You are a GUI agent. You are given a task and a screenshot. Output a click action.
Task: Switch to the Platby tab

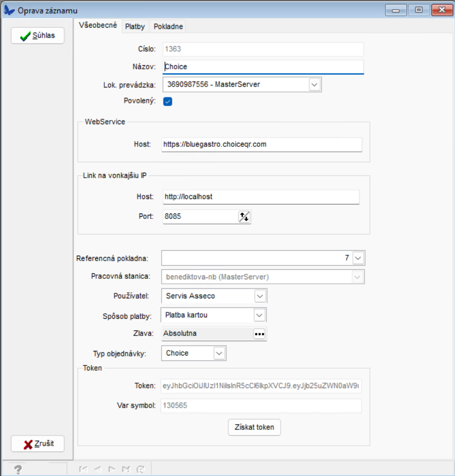click(x=135, y=26)
